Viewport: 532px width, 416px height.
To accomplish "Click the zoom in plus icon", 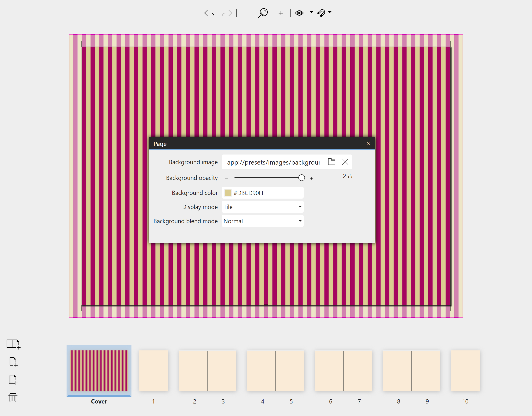I will (281, 13).
